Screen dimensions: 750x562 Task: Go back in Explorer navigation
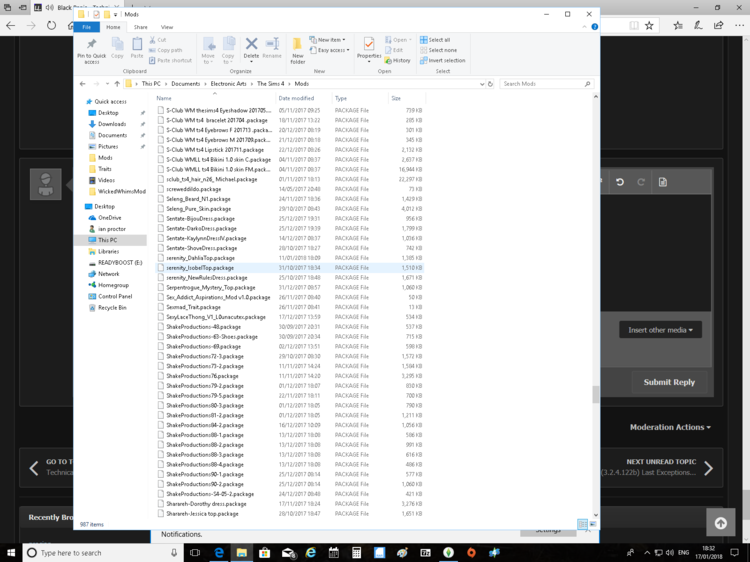(x=82, y=84)
